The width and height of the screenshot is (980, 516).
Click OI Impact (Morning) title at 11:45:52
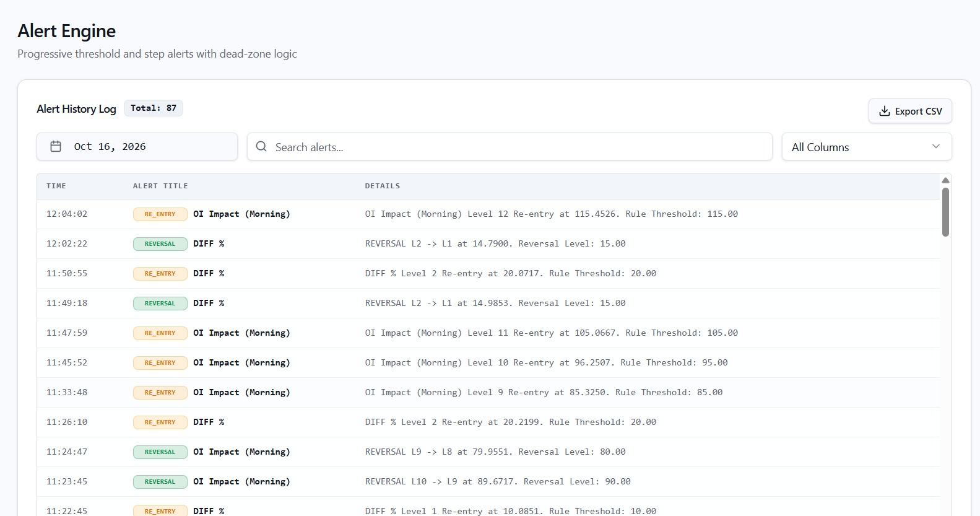pyautogui.click(x=241, y=363)
